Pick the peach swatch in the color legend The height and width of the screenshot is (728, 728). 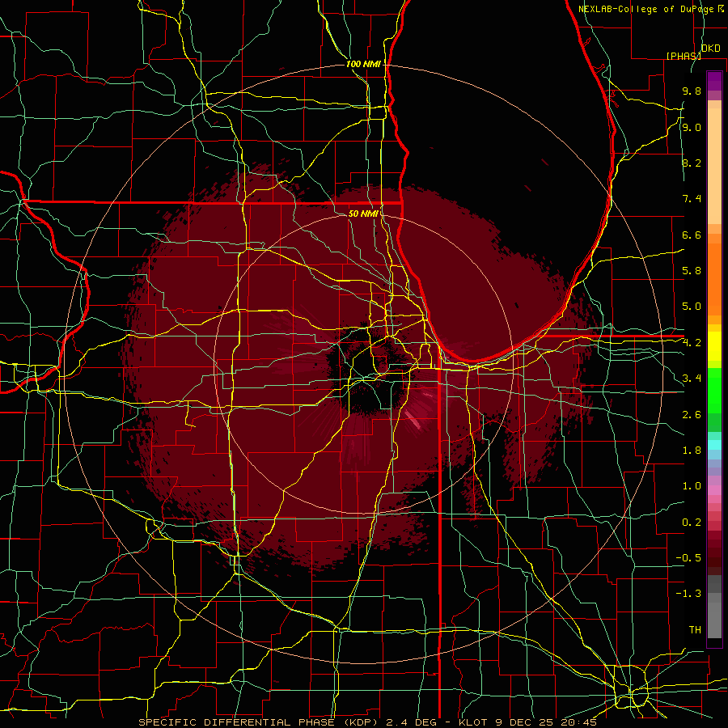pyautogui.click(x=714, y=166)
